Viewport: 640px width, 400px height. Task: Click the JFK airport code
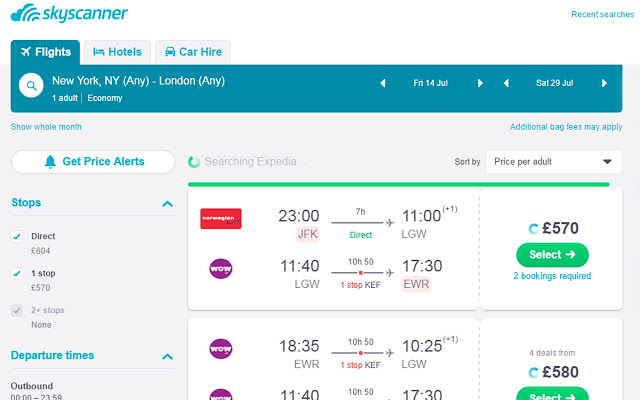click(x=308, y=234)
